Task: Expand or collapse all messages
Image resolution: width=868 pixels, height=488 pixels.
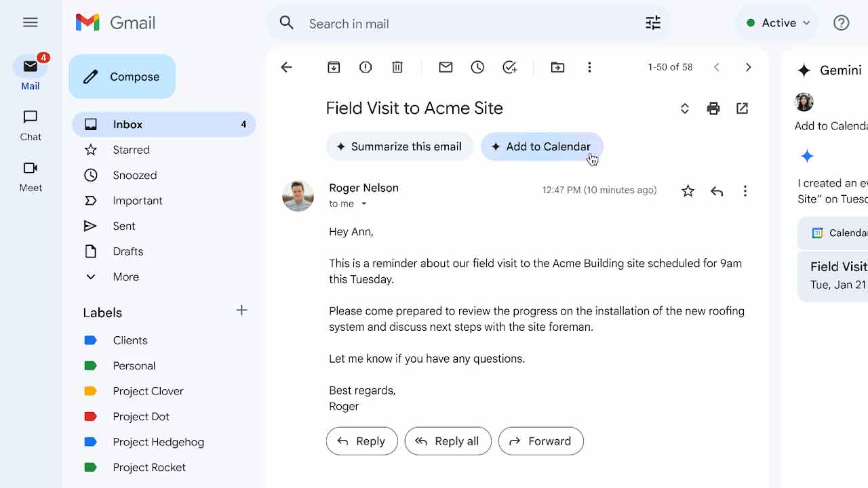Action: [685, 108]
